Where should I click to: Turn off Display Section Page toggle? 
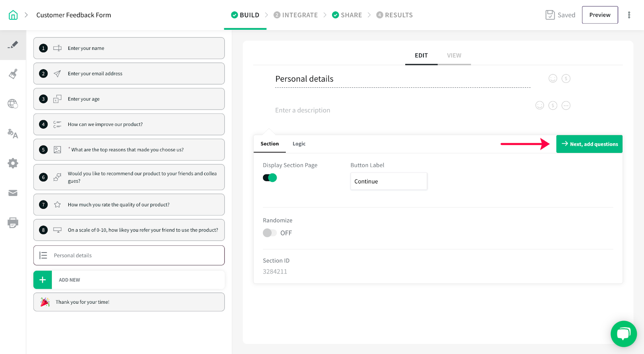point(270,178)
